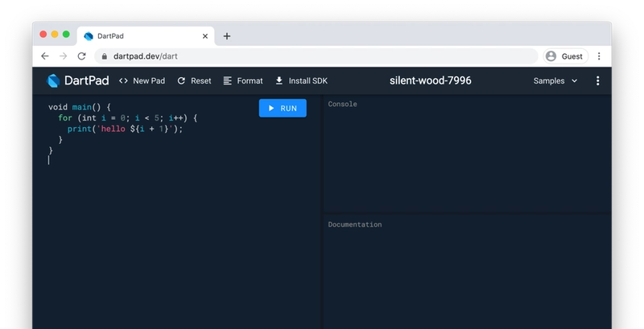
Task: Open Chrome's three-dot menu
Action: click(x=599, y=56)
